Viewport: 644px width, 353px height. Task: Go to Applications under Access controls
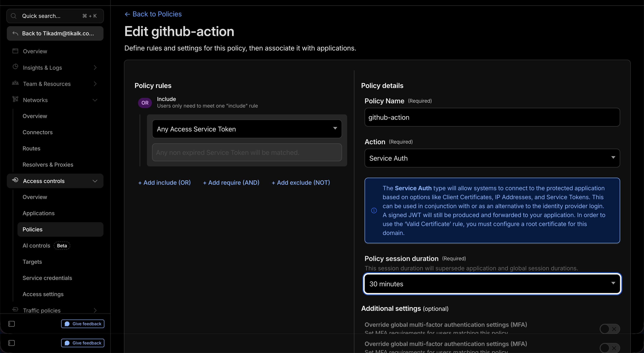pos(39,213)
